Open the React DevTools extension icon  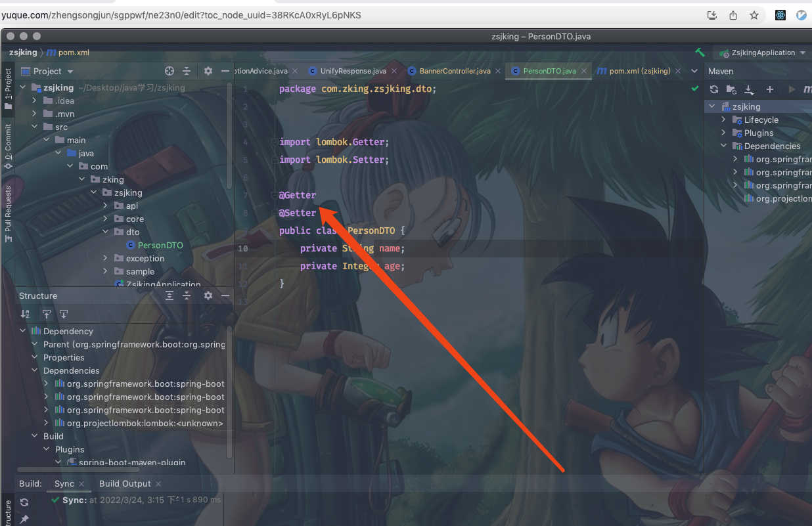tap(780, 15)
